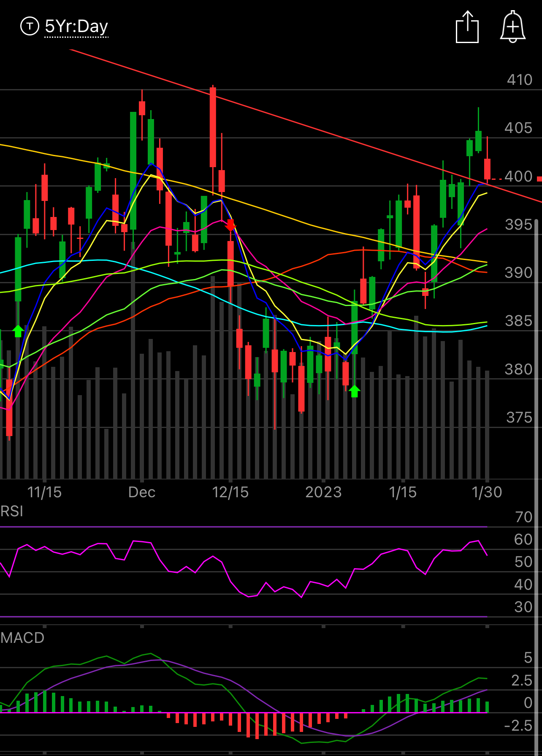Open the 5Yr:Day timeframe selector
The image size is (542, 756).
[x=76, y=27]
